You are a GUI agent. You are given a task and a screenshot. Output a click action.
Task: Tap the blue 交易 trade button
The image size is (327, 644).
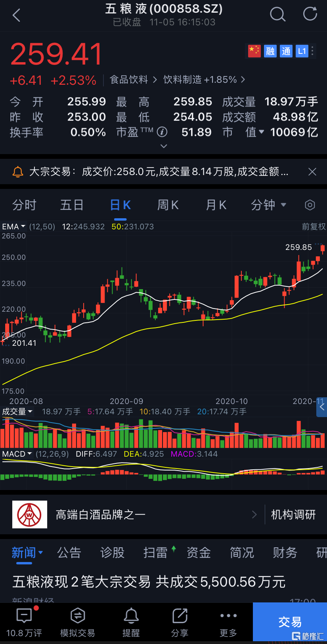click(x=290, y=622)
